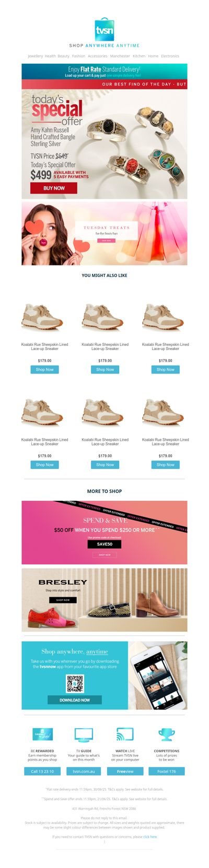Open the Be Rewarded membership card icon
The image size is (209, 868).
pos(42,734)
